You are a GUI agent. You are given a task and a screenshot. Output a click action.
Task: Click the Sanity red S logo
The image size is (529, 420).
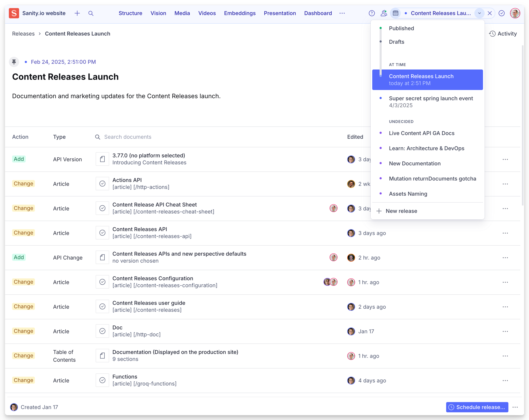pos(14,13)
